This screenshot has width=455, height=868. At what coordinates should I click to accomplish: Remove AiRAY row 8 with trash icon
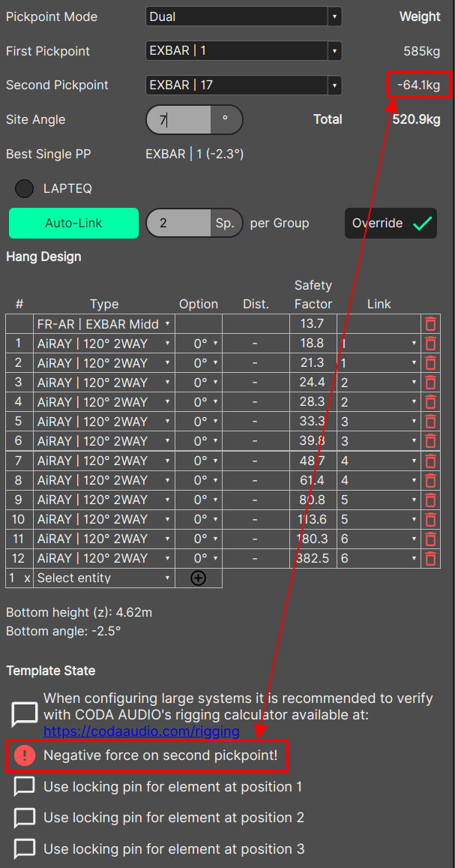click(x=430, y=480)
